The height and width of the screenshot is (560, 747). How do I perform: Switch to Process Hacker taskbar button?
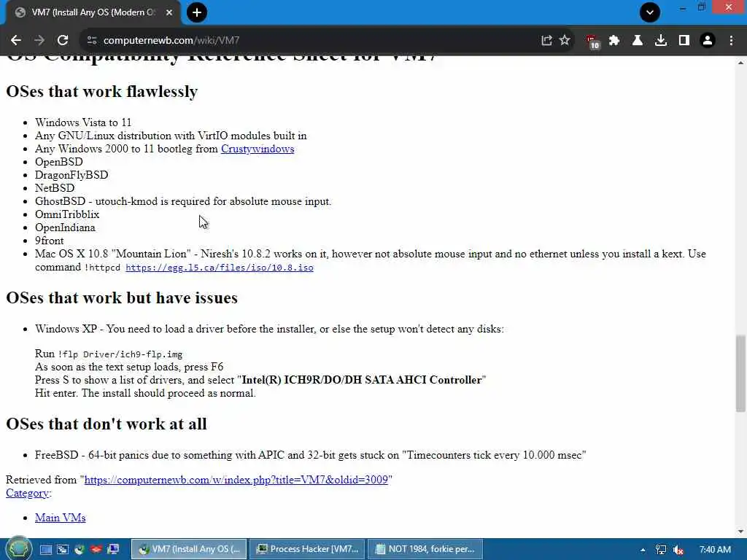[x=307, y=549]
